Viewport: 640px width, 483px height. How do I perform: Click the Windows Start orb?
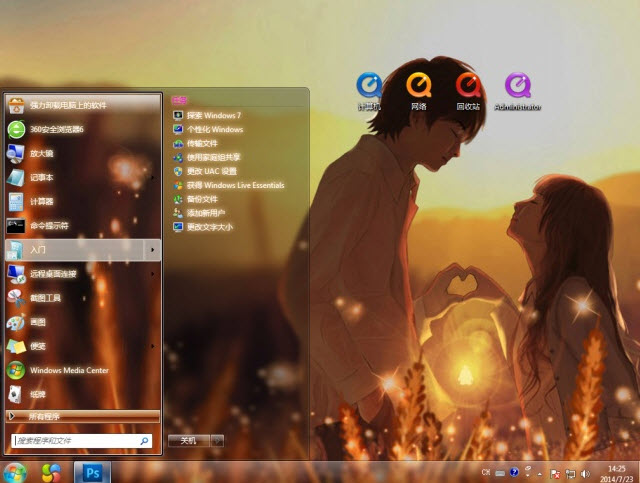(15, 471)
